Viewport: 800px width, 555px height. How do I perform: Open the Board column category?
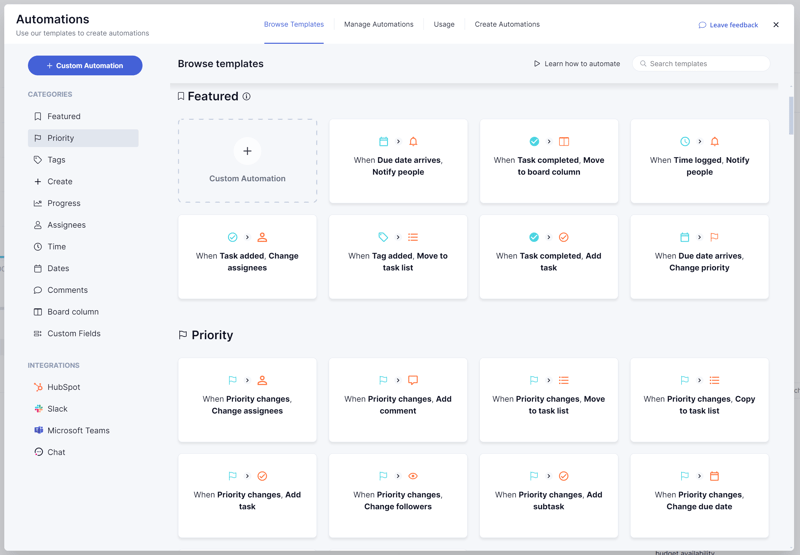72,312
